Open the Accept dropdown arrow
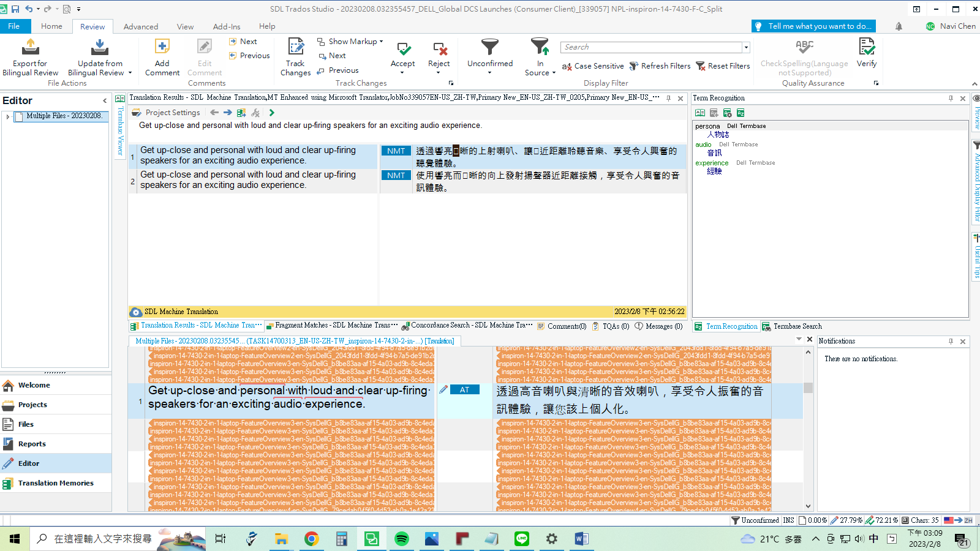The width and height of the screenshot is (980, 551). (402, 73)
